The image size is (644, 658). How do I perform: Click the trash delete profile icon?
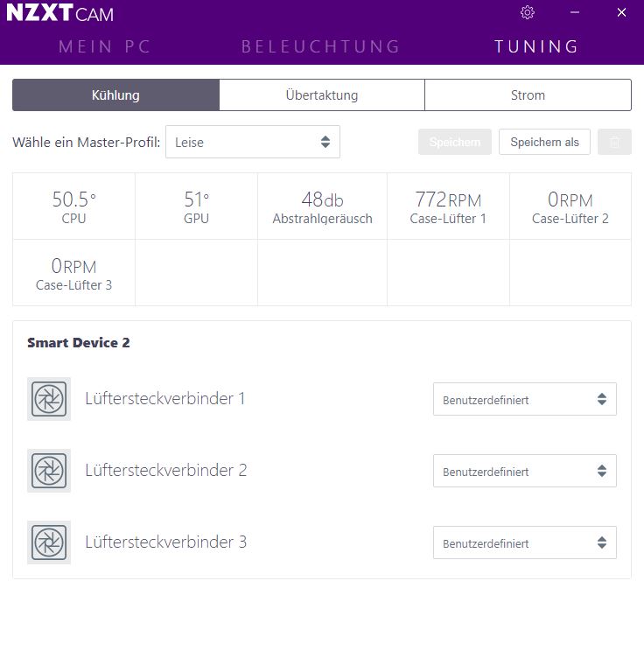[x=614, y=142]
